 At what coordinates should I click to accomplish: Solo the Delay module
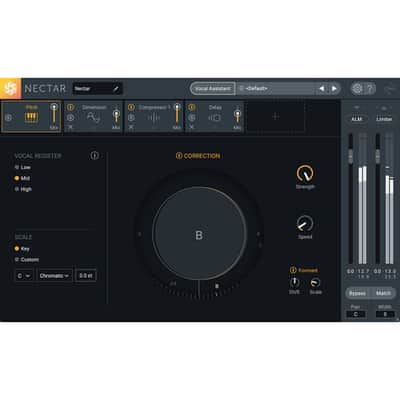pos(192,117)
